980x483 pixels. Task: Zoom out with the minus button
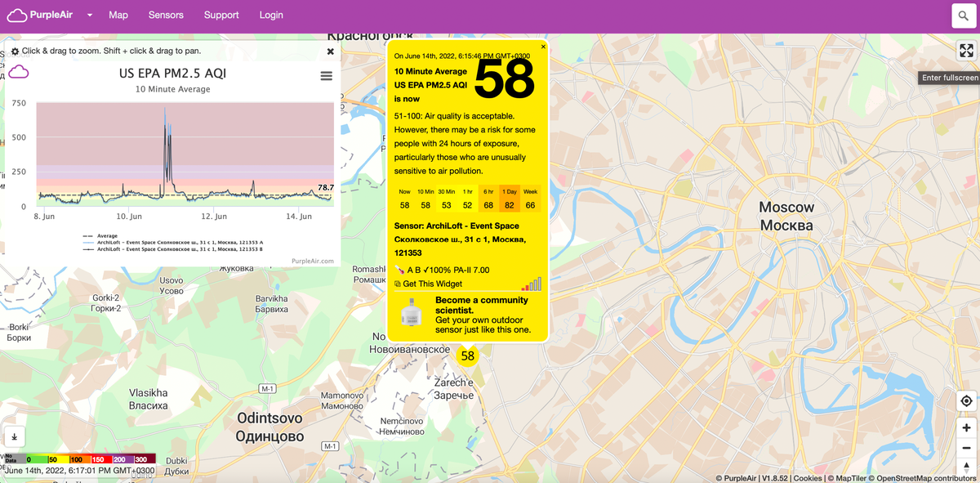966,448
